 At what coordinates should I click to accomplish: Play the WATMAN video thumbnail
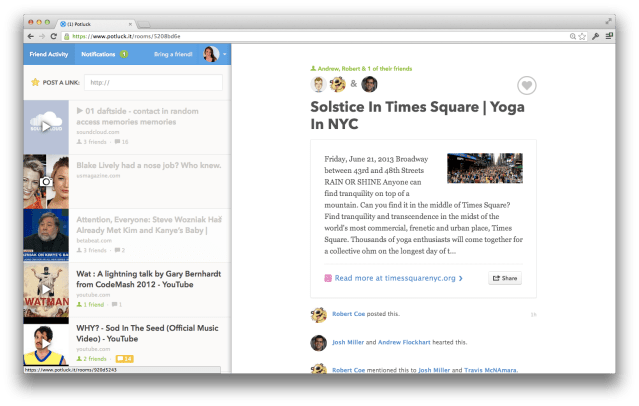[x=46, y=290]
